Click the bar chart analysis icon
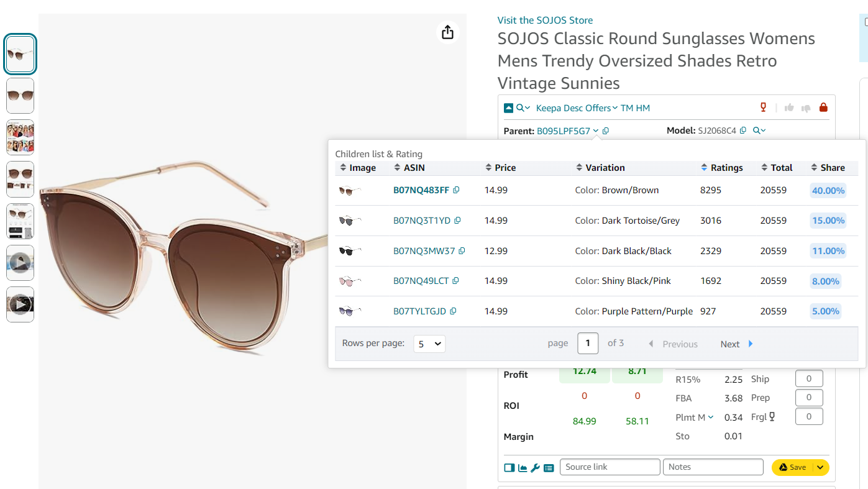The image size is (868, 489). click(x=522, y=468)
